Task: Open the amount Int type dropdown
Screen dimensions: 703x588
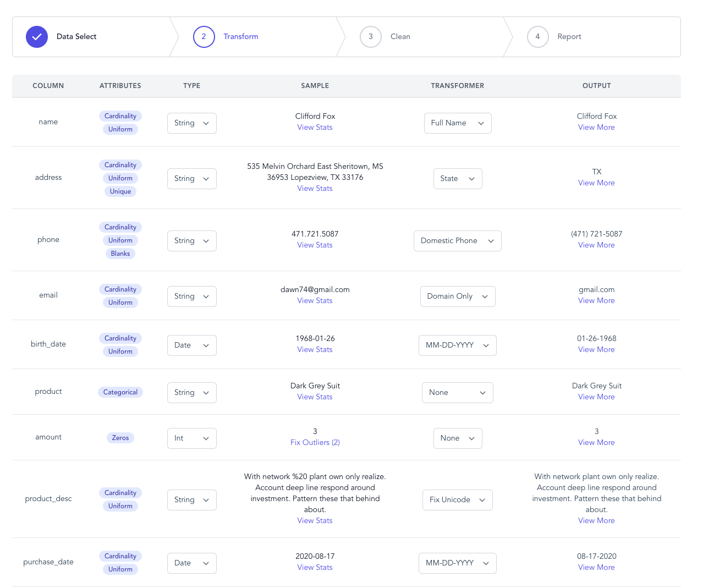Action: (x=191, y=438)
